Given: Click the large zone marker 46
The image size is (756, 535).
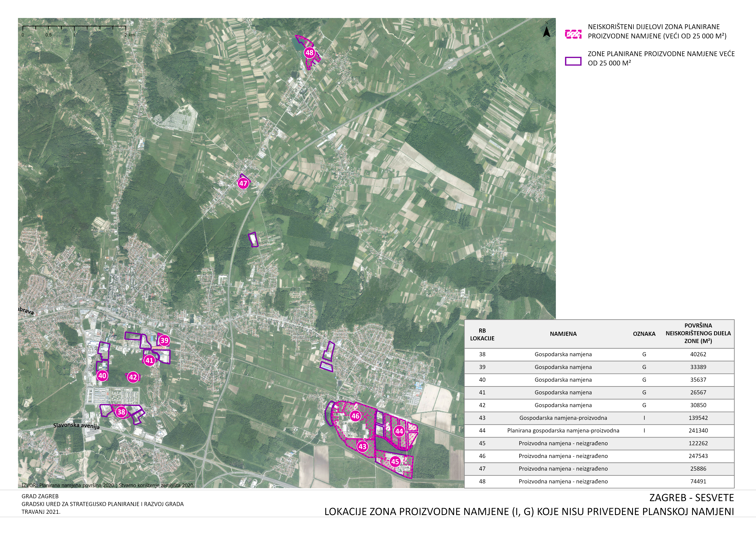Looking at the screenshot, I should (355, 416).
